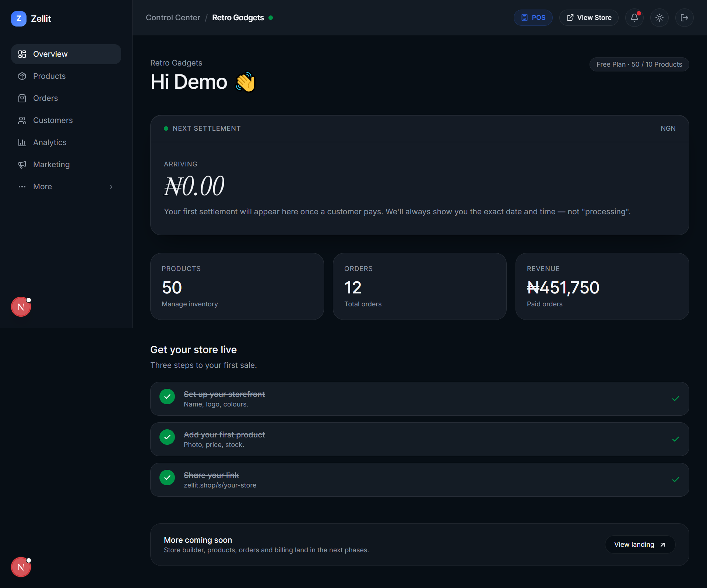
Task: Click the Orders bag icon
Action: coord(22,98)
